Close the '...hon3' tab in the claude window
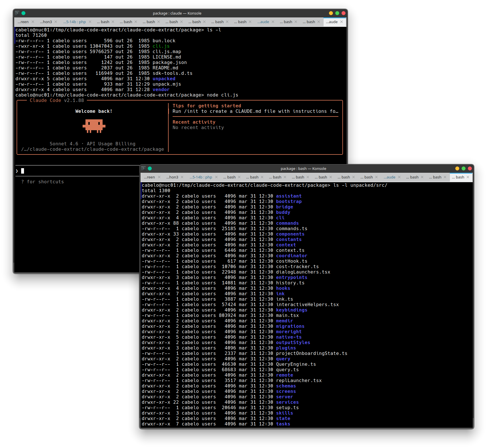The width and height of the screenshot is (487, 448). point(56,22)
